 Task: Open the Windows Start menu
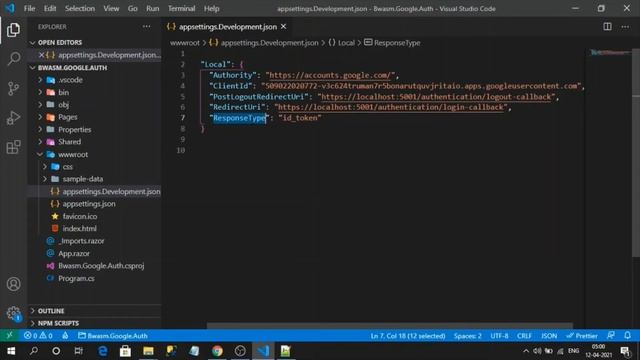(x=11, y=351)
